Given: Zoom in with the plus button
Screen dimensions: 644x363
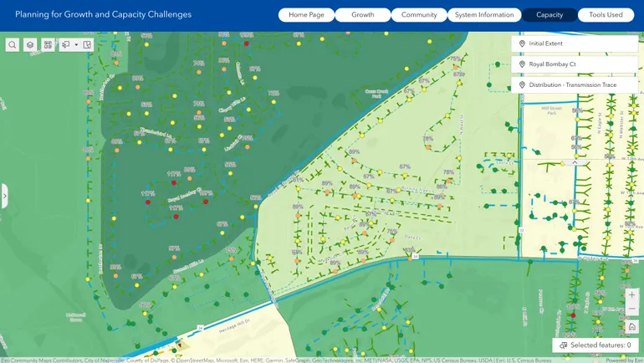Looking at the screenshot, I should click(x=631, y=294).
